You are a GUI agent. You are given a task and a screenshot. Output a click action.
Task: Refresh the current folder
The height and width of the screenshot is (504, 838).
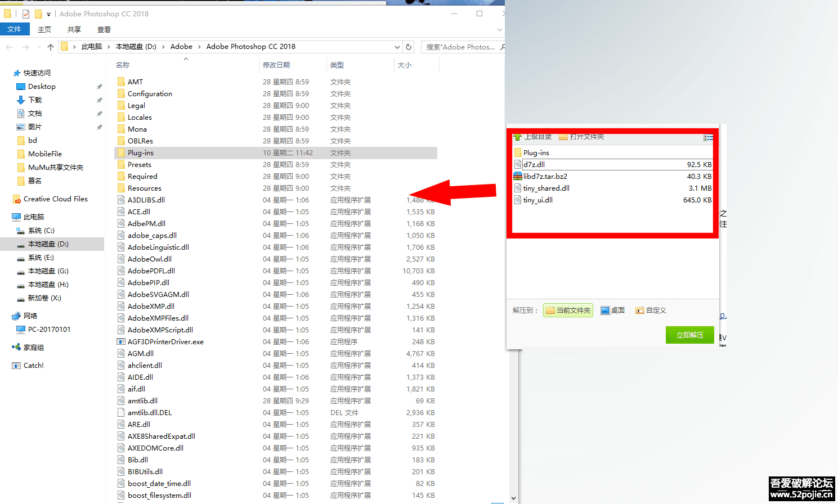click(x=409, y=47)
